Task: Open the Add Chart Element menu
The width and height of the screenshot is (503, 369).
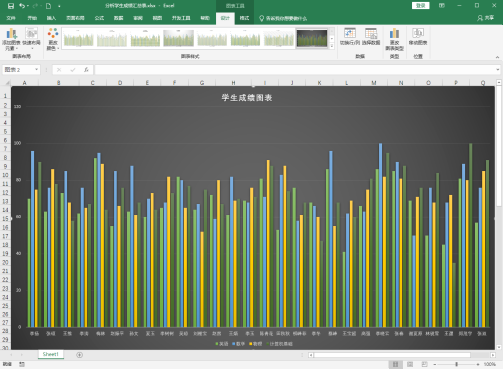Action: [x=11, y=39]
